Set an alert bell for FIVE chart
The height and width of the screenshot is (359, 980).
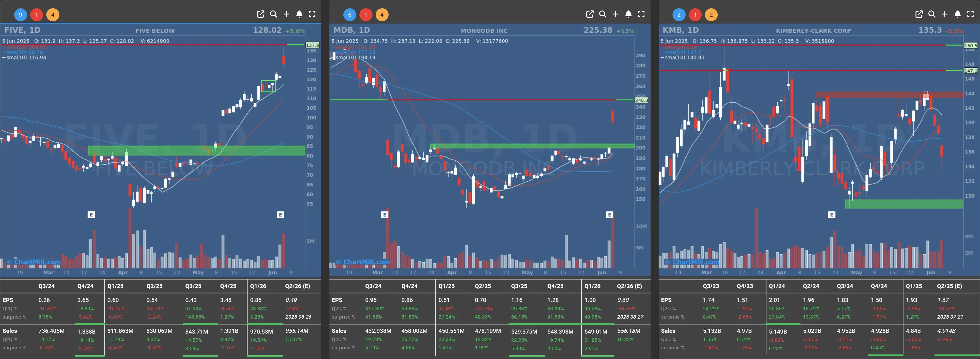pyautogui.click(x=299, y=14)
